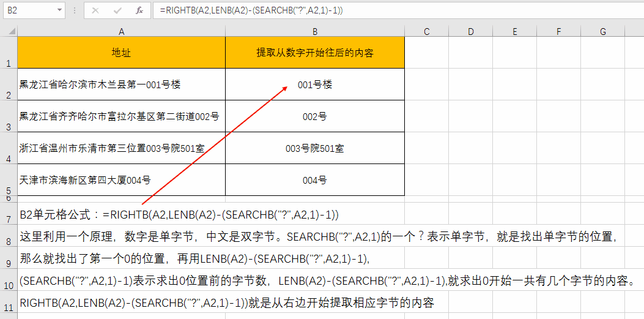644x319 pixels.
Task: Select column E header
Action: click(x=514, y=31)
